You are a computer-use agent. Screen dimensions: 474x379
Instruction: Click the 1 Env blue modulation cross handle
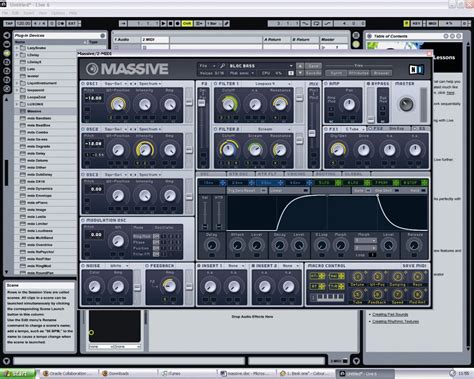(x=223, y=183)
